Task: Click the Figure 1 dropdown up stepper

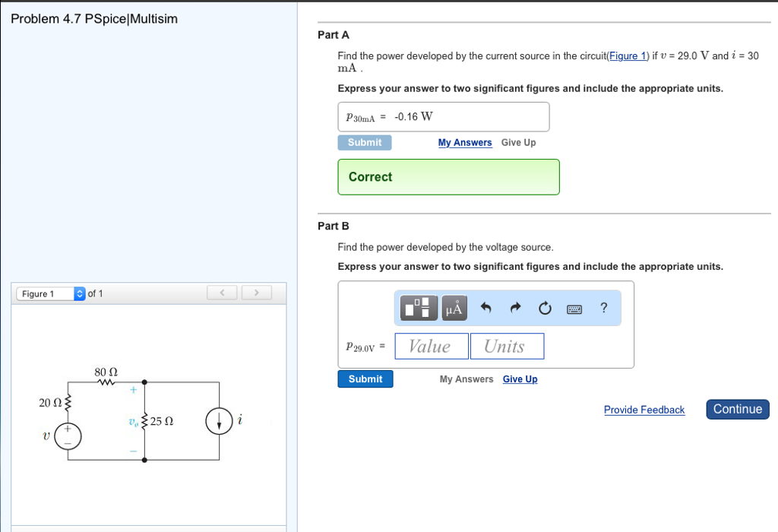Action: pos(79,290)
